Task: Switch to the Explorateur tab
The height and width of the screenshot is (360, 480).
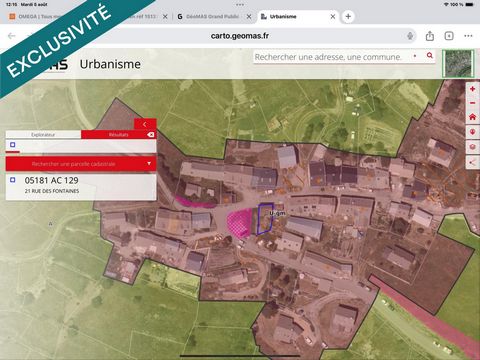Action: click(x=43, y=135)
